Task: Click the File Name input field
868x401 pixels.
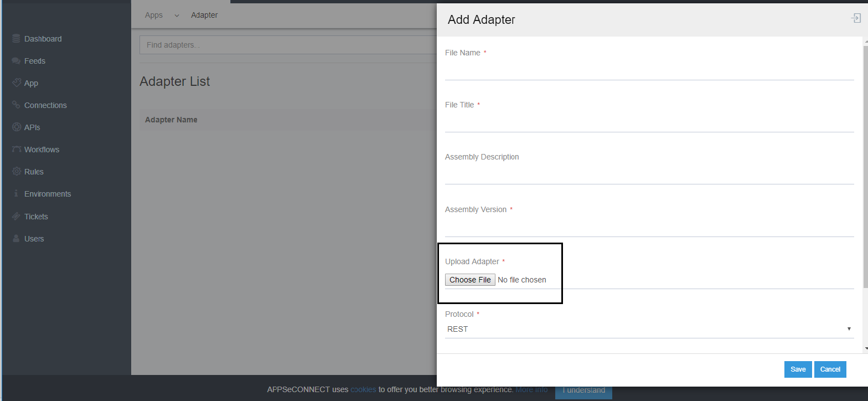Action: pos(649,70)
